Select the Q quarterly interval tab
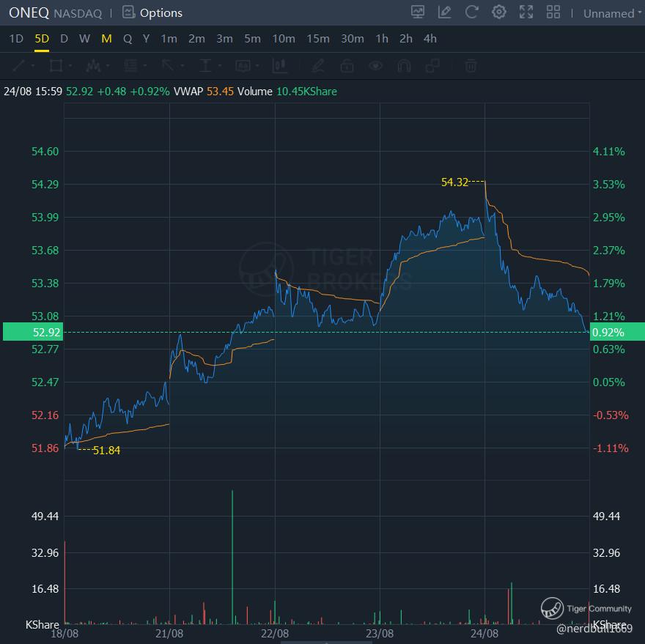The height and width of the screenshot is (644, 645). [128, 39]
